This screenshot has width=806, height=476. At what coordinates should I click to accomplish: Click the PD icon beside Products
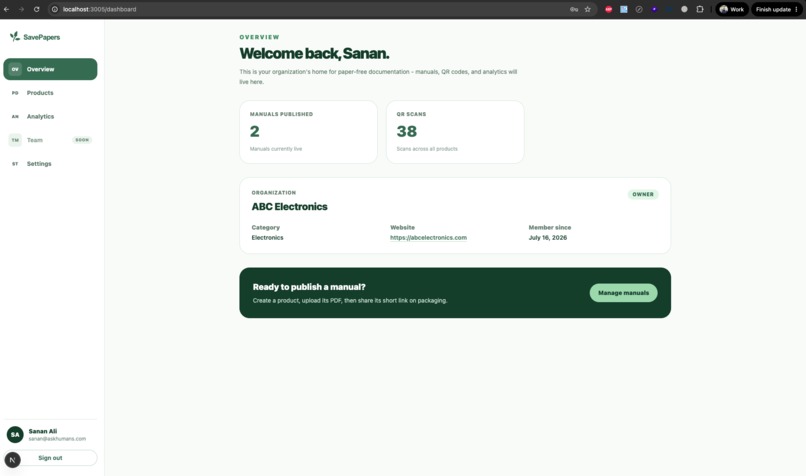pos(15,93)
